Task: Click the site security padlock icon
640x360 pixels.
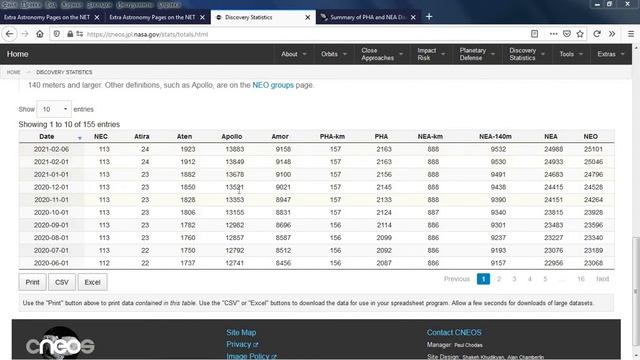Action: pos(70,34)
